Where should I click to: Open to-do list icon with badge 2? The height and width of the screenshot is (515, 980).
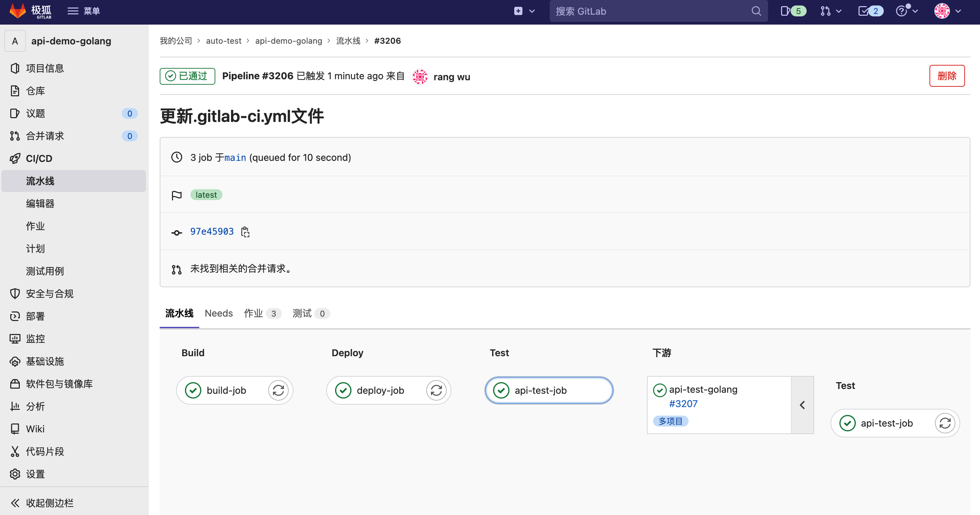pyautogui.click(x=870, y=11)
